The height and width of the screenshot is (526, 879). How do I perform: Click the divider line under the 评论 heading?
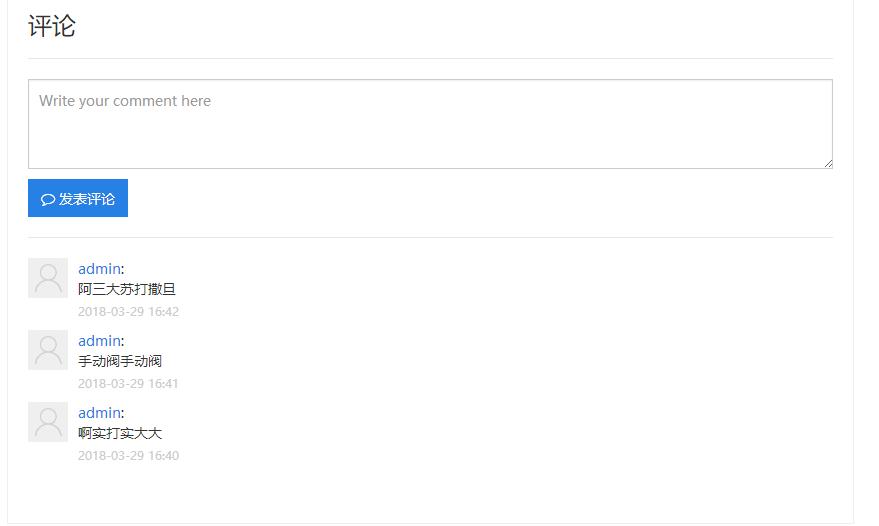click(430, 59)
